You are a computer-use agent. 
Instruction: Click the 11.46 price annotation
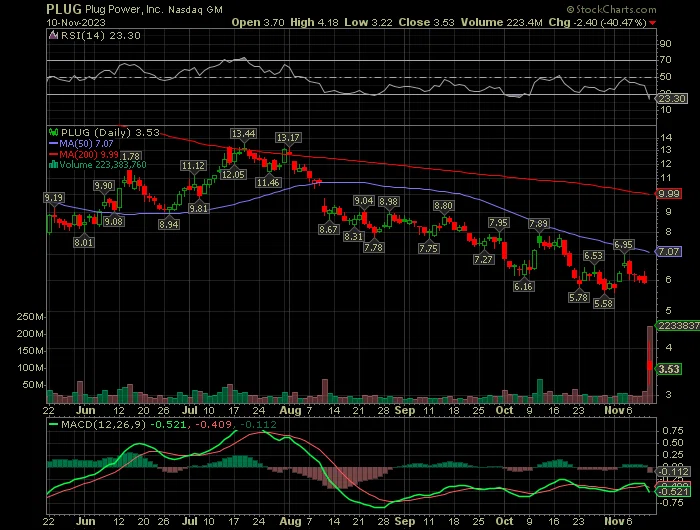[268, 182]
